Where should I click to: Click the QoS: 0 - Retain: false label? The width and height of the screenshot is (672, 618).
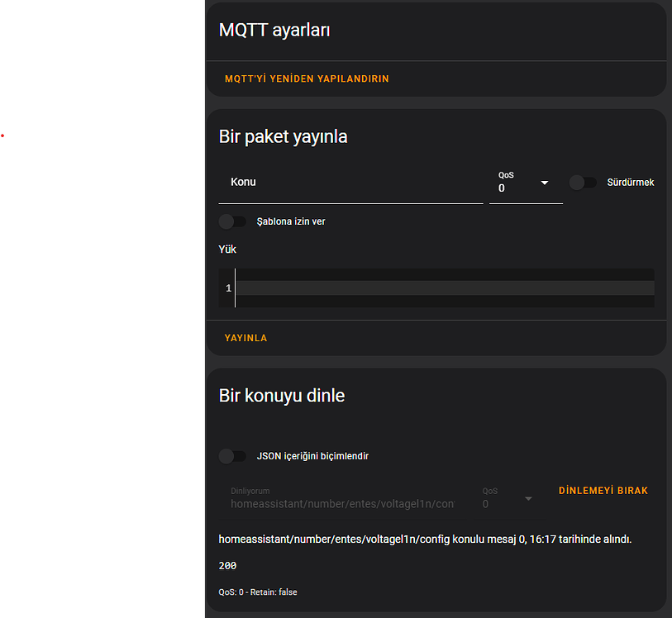point(257,592)
